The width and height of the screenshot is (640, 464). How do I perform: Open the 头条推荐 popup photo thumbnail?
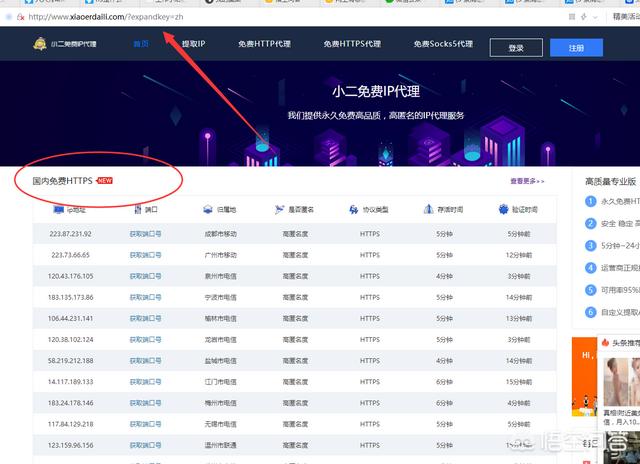tap(622, 382)
